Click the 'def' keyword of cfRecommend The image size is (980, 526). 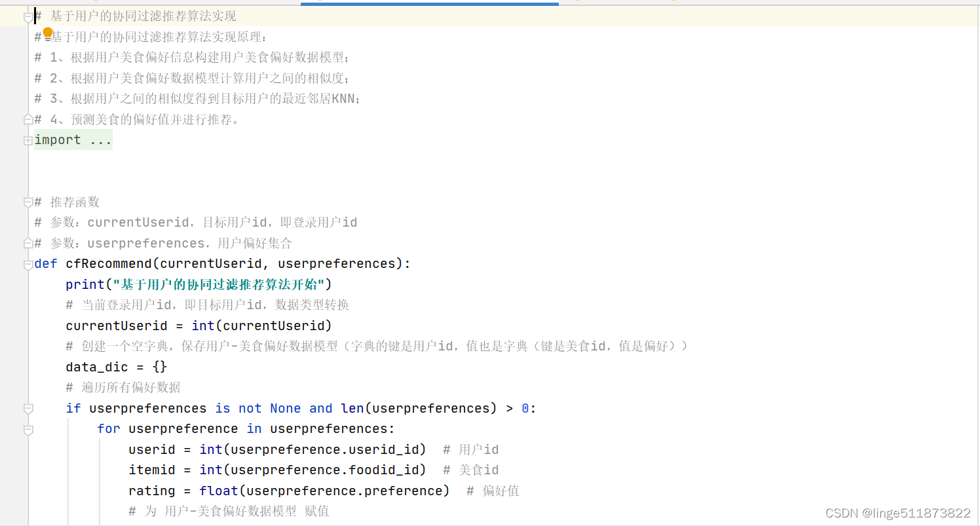[46, 264]
